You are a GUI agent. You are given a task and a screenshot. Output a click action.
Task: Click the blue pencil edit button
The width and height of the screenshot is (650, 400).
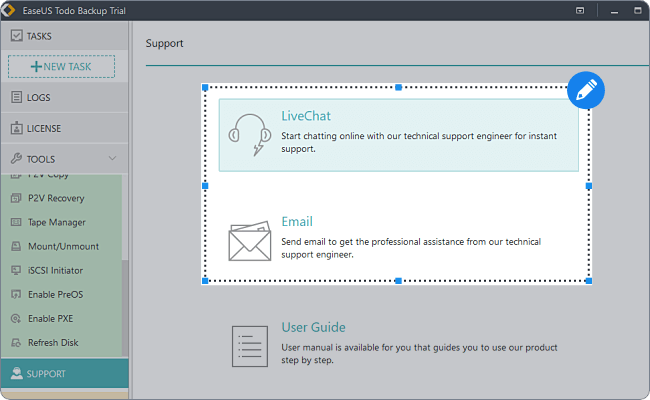[x=586, y=90]
